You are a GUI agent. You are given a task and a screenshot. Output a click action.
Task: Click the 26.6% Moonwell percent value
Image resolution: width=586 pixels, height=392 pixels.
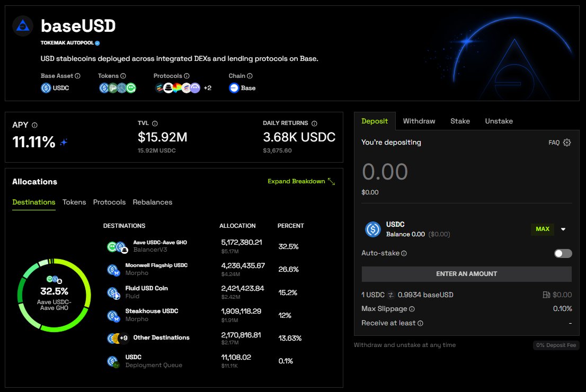click(289, 270)
